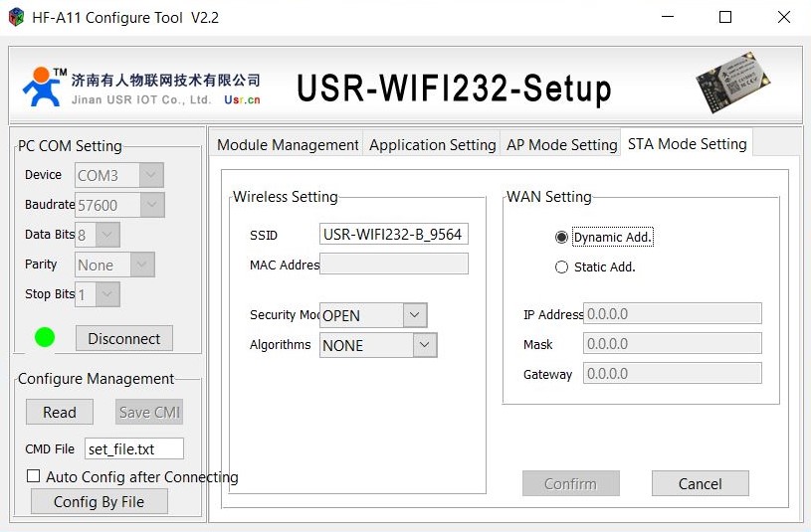Click the USR orange figure company logo
This screenshot has width=811, height=532.
pos(42,87)
